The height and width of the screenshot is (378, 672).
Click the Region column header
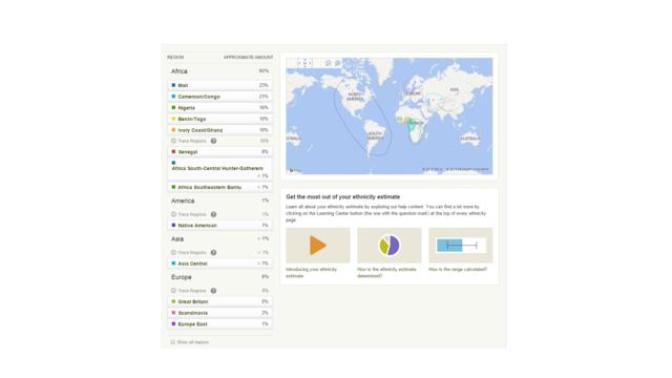pos(175,57)
